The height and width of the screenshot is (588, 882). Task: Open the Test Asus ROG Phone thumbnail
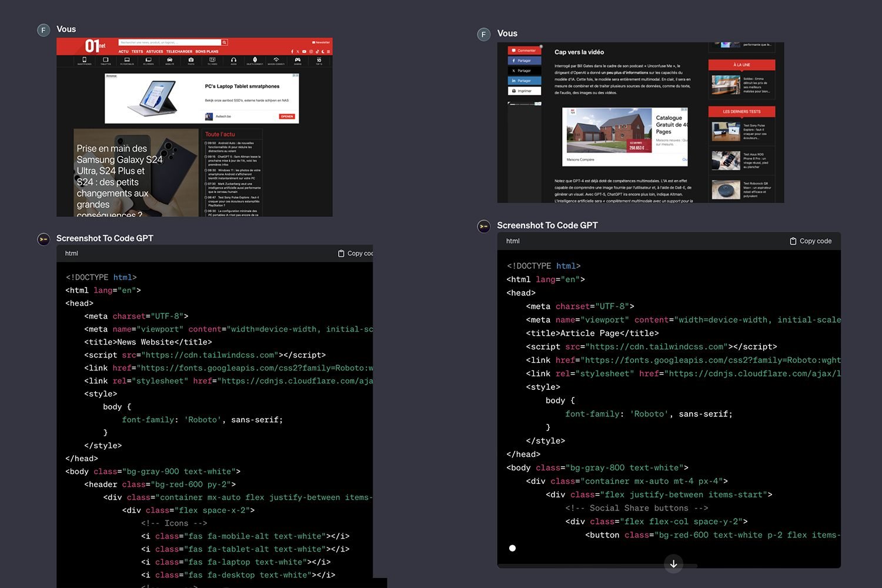coord(726,161)
